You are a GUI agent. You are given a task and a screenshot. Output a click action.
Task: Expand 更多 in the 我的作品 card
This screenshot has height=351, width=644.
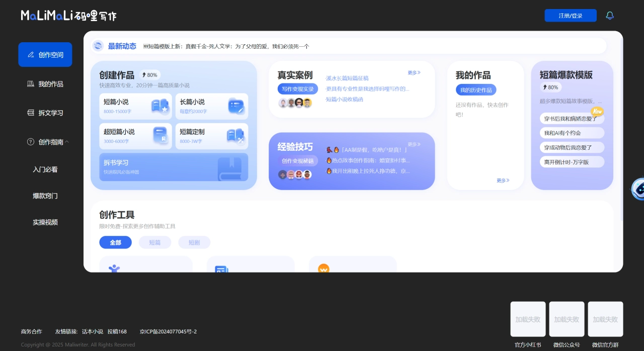point(503,181)
